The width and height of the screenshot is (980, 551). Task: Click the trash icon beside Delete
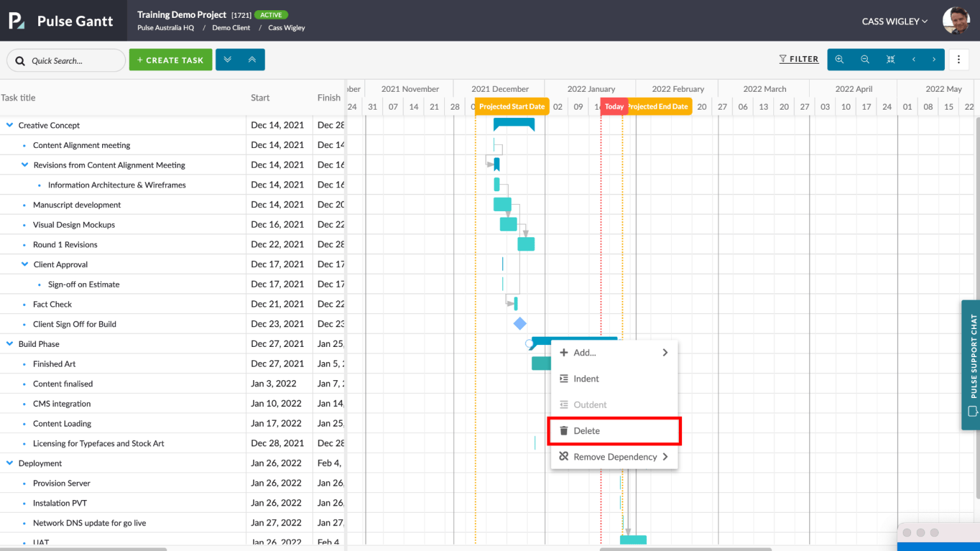(564, 430)
